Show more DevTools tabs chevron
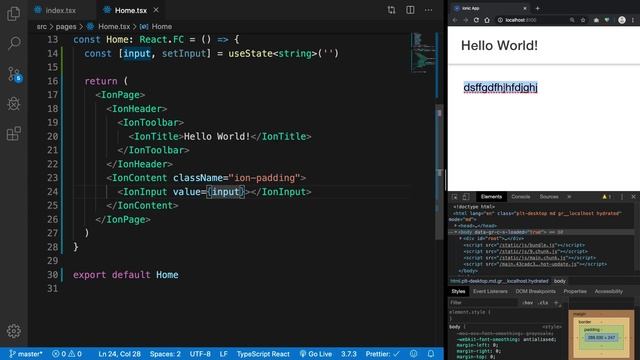This screenshot has width=640, height=360. pyautogui.click(x=569, y=197)
